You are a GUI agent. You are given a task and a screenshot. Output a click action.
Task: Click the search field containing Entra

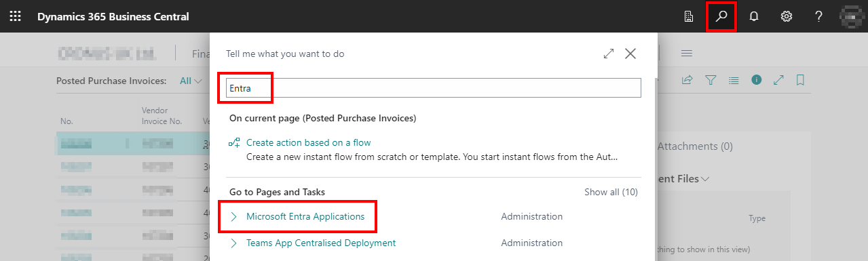(434, 87)
